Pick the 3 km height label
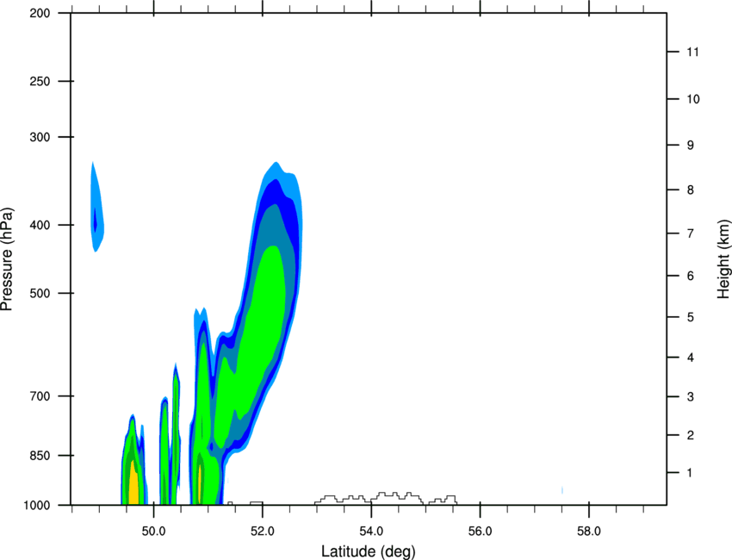The image size is (732, 560). 691,397
